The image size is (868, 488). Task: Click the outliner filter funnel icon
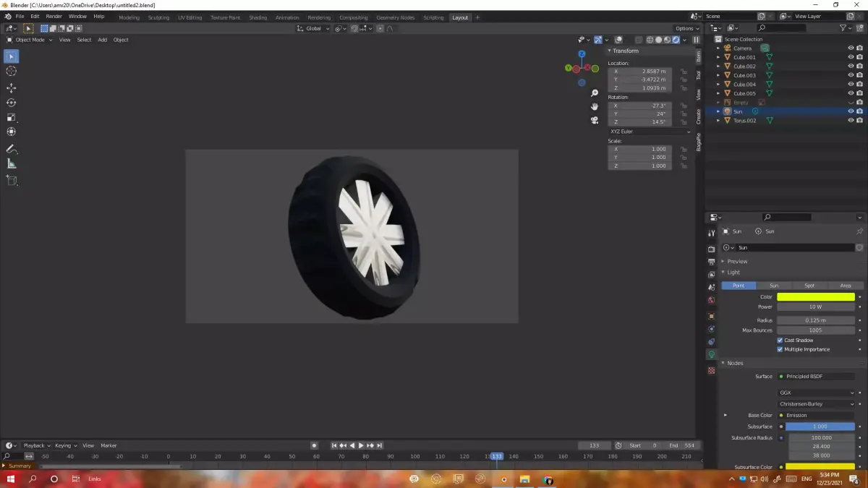843,28
